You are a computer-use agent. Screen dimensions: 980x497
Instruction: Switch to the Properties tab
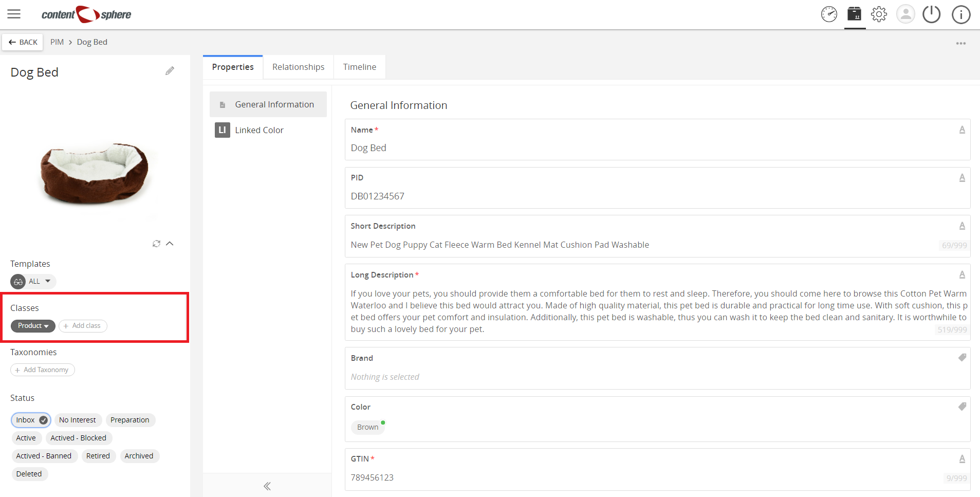[233, 67]
